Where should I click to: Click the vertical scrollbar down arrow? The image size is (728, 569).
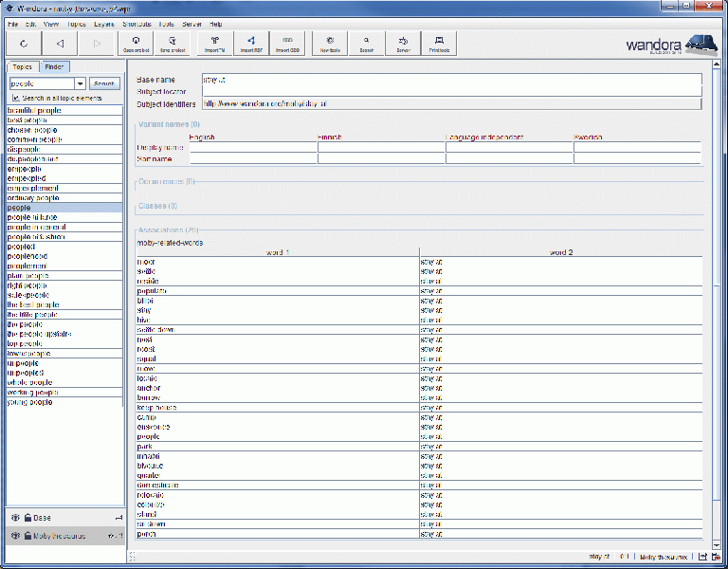[717, 545]
